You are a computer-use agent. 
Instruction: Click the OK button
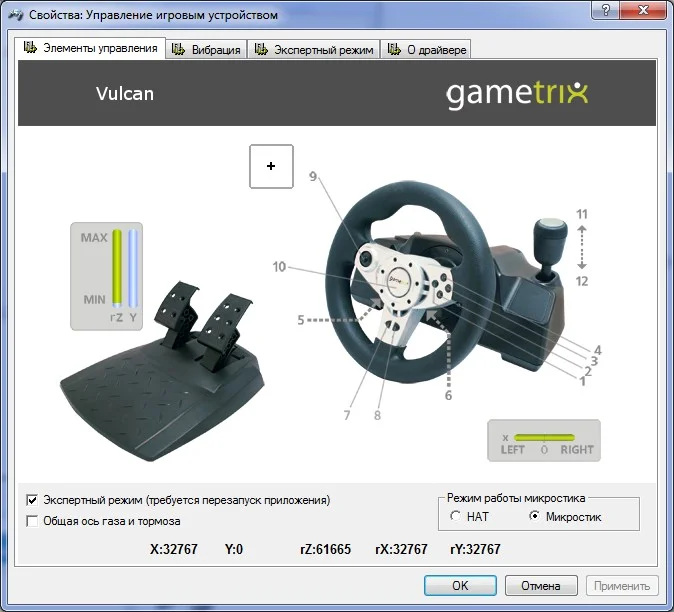(x=460, y=586)
